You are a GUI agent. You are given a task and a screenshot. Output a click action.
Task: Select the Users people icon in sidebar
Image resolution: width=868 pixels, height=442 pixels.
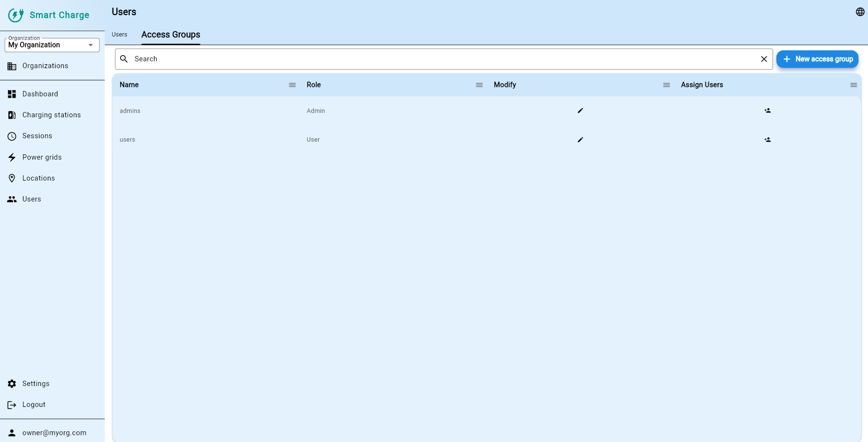pyautogui.click(x=12, y=199)
